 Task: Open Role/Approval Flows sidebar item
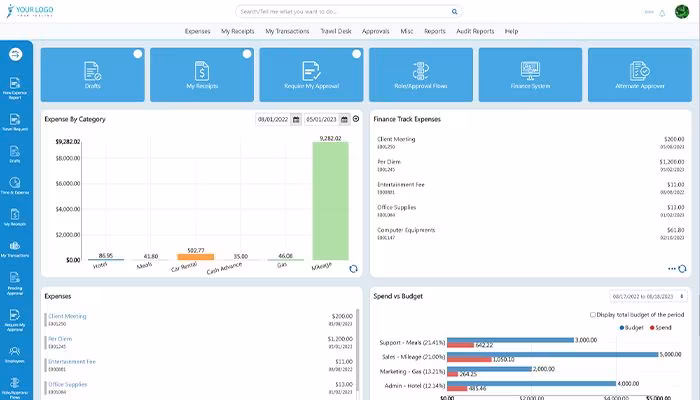15,388
